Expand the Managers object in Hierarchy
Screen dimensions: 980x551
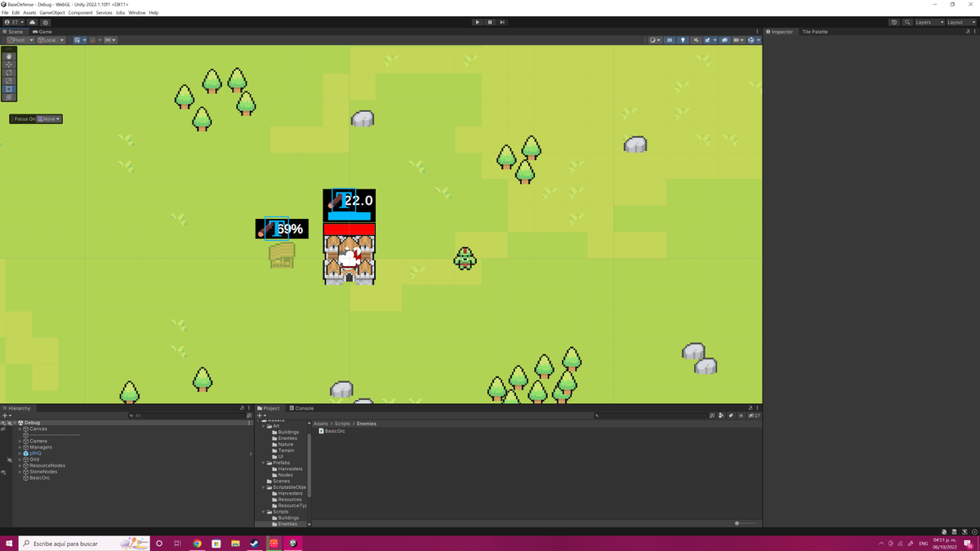(x=20, y=447)
